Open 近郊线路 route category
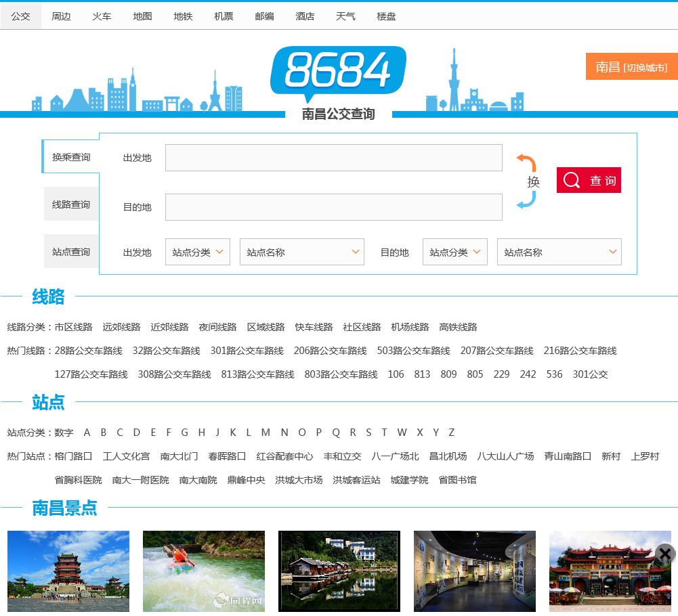 pos(169,327)
